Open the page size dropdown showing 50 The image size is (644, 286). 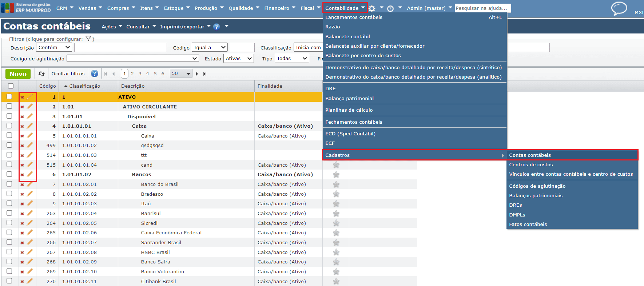pyautogui.click(x=181, y=74)
